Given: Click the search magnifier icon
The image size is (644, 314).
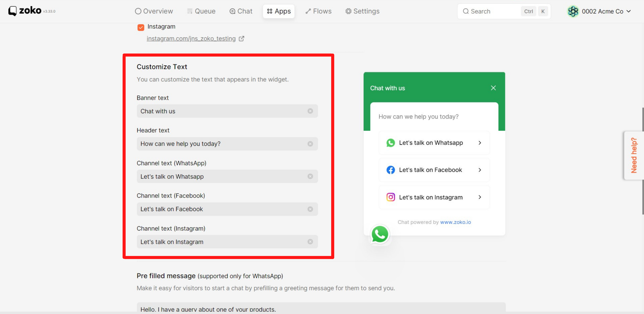Looking at the screenshot, I should coord(466,11).
